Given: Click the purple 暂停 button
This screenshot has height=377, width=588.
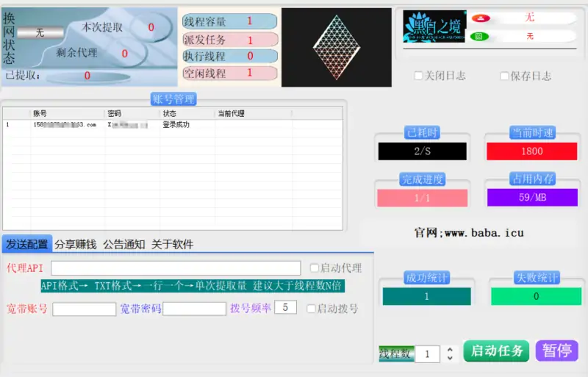Looking at the screenshot, I should point(556,351).
